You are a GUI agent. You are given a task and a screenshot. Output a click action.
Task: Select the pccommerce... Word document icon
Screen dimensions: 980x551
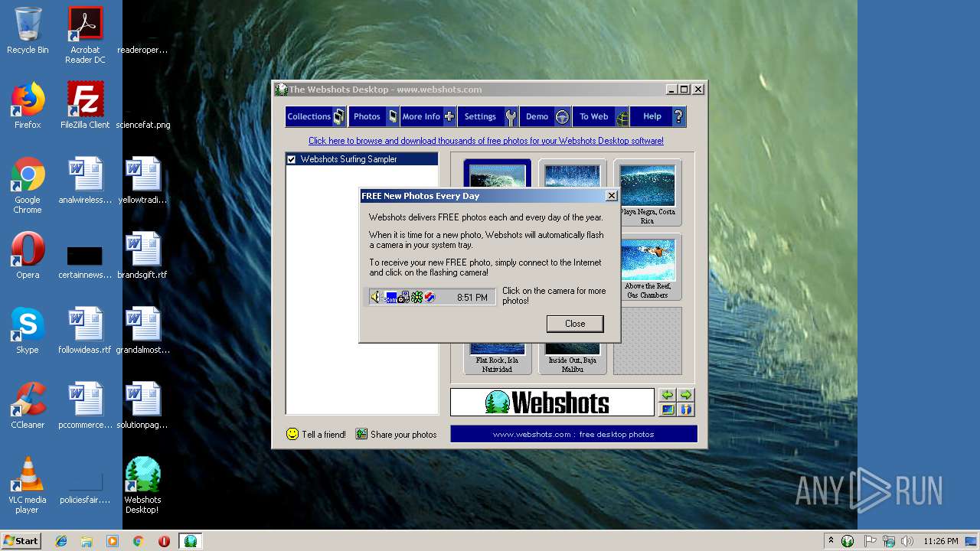click(85, 406)
